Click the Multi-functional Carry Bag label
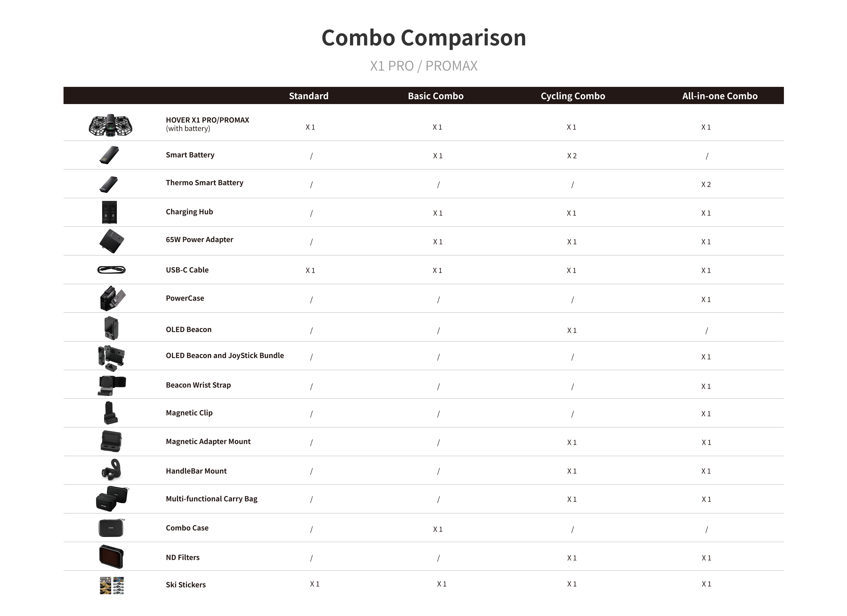 211,499
